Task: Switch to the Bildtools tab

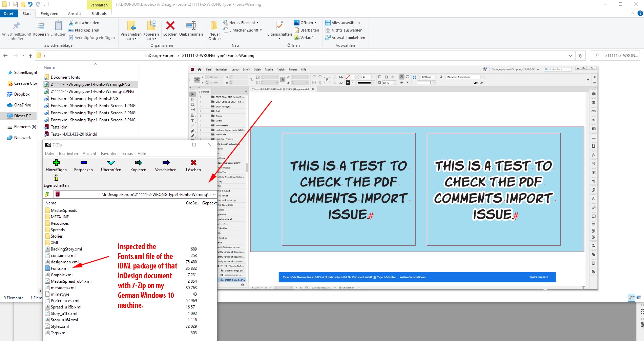Action: coord(99,14)
